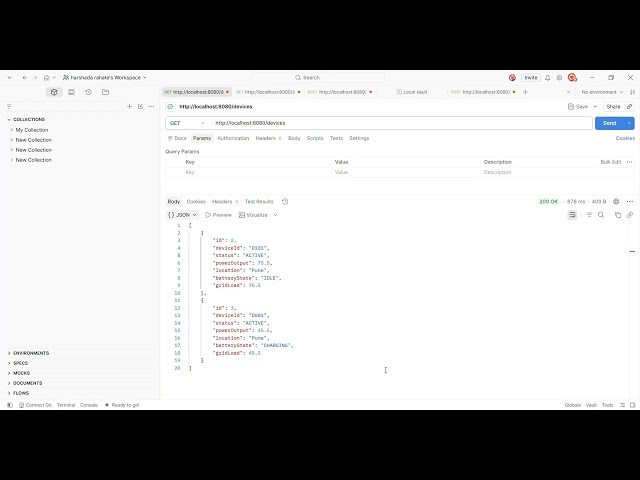This screenshot has width=640, height=480.
Task: Expand the My Collection tree item
Action: click(12, 130)
